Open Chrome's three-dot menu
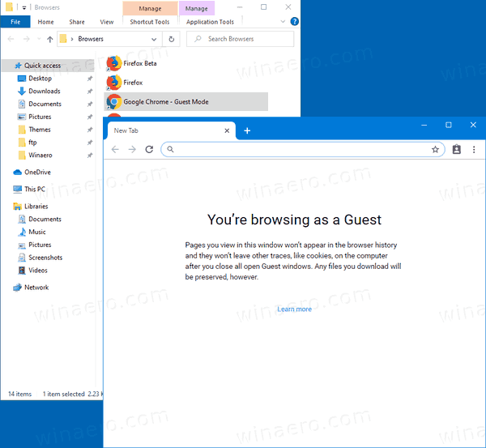486x448 pixels. click(x=474, y=149)
